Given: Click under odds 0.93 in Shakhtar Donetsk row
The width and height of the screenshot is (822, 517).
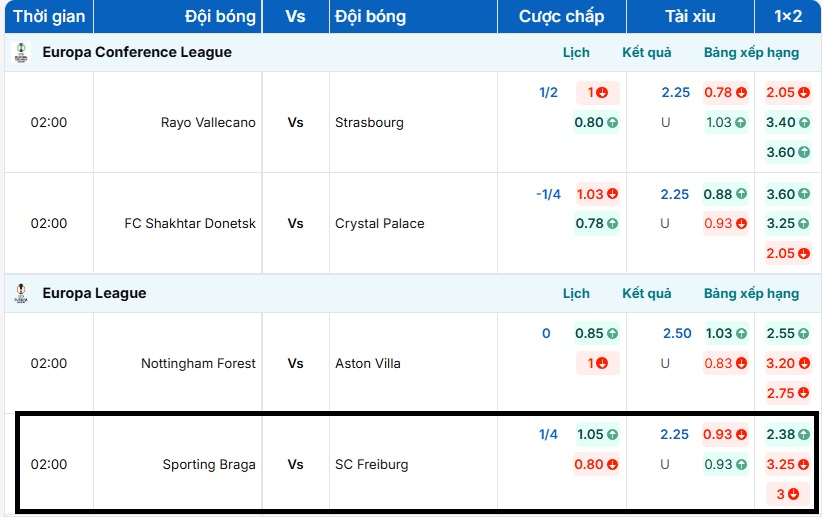Looking at the screenshot, I should (x=726, y=224).
